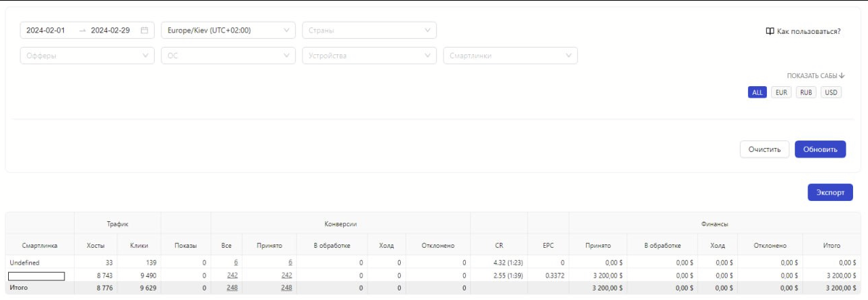Switch currency filter to USD
868x300 pixels.
(x=831, y=92)
